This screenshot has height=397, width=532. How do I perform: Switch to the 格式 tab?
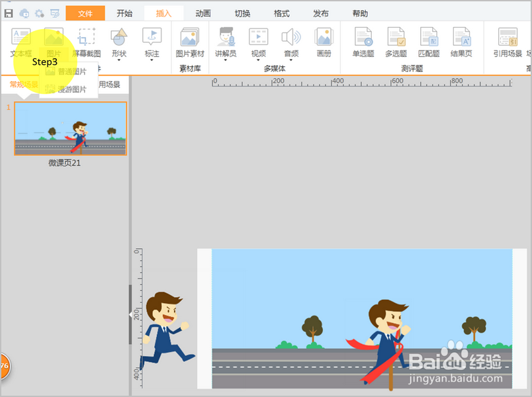click(282, 13)
